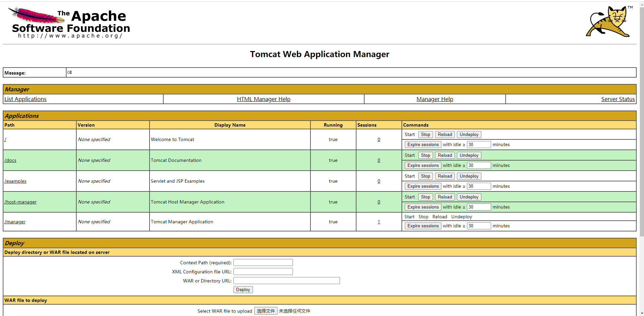View the 1 session of /manager
Image resolution: width=644 pixels, height=316 pixels.
379,222
